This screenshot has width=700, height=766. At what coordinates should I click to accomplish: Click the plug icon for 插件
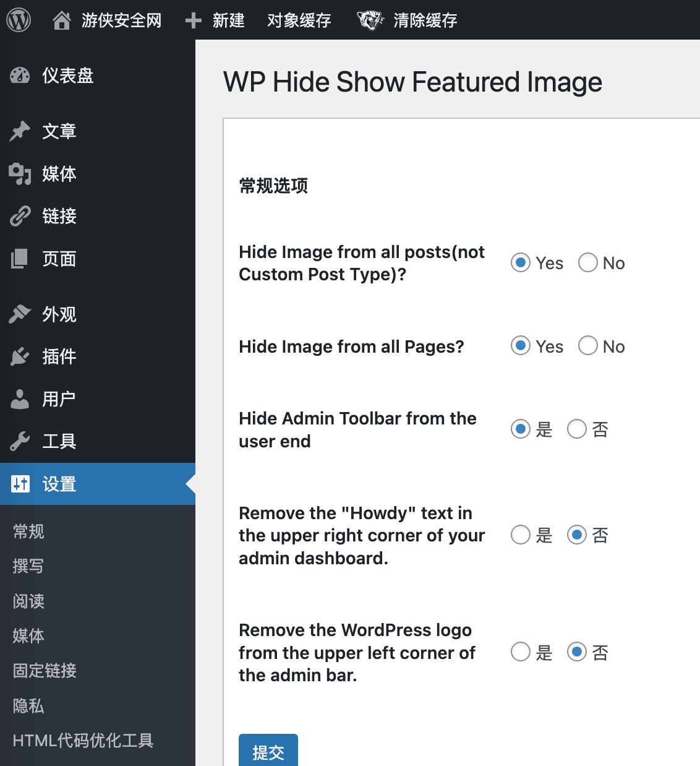[x=20, y=356]
